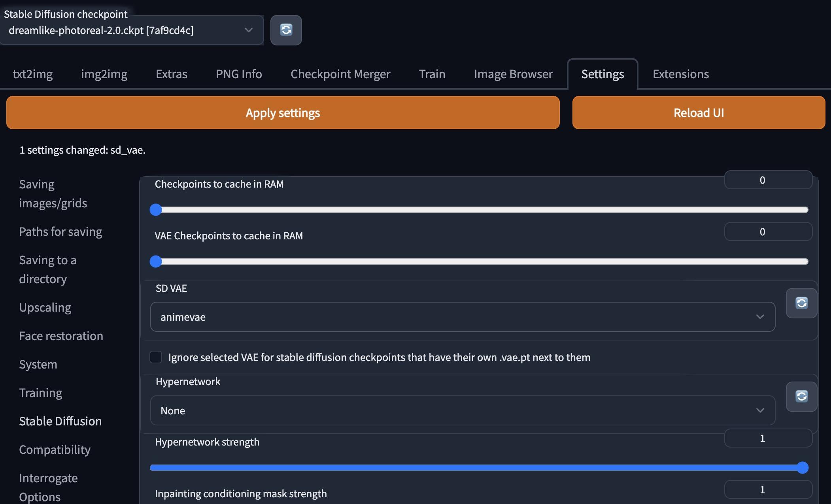Click the SD VAE refresh icon

click(x=801, y=303)
